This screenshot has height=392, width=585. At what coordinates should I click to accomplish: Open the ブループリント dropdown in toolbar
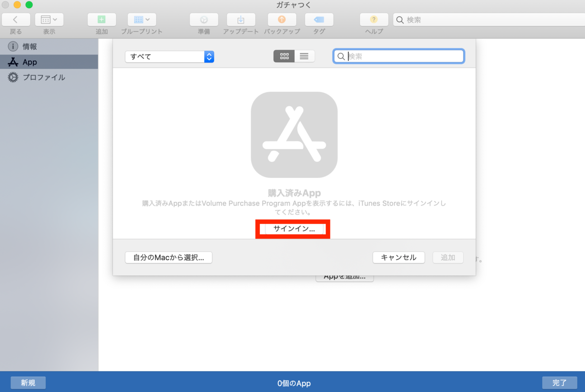click(141, 20)
